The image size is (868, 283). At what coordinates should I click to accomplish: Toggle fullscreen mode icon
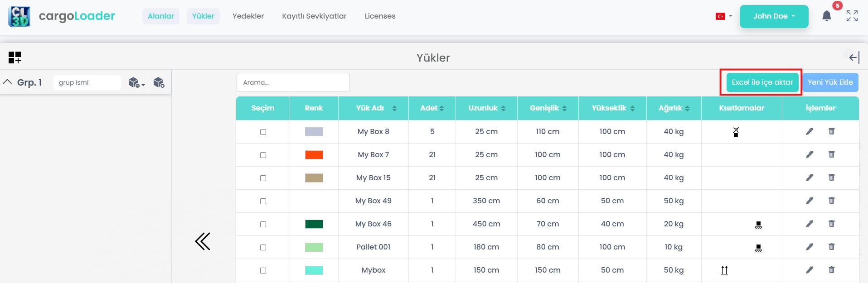click(852, 16)
